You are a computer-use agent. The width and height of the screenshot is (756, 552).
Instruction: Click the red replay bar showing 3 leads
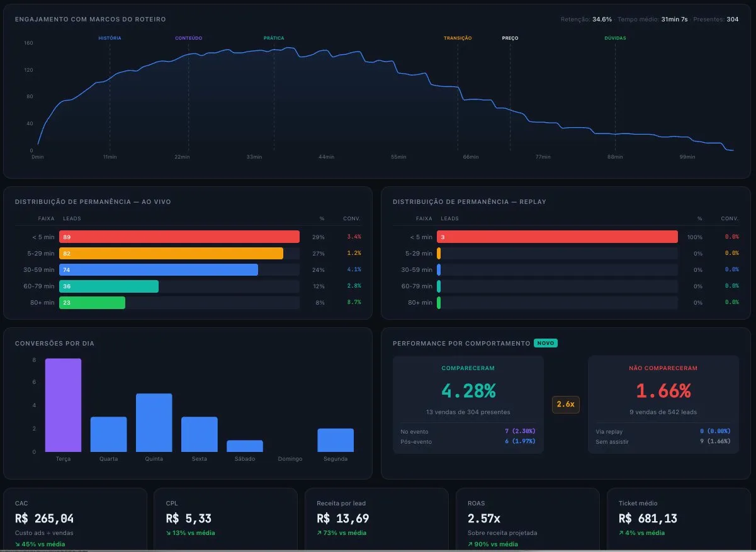point(557,237)
